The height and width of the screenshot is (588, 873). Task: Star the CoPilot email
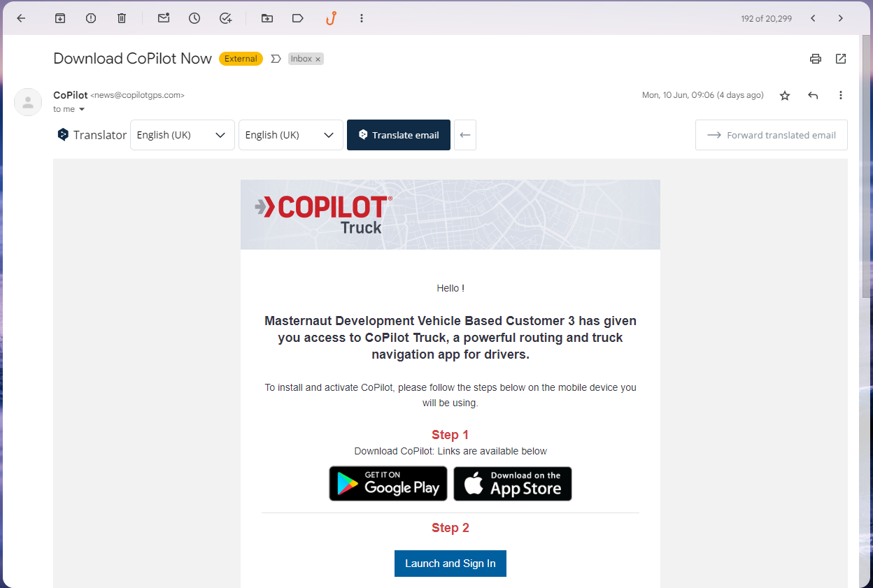785,95
